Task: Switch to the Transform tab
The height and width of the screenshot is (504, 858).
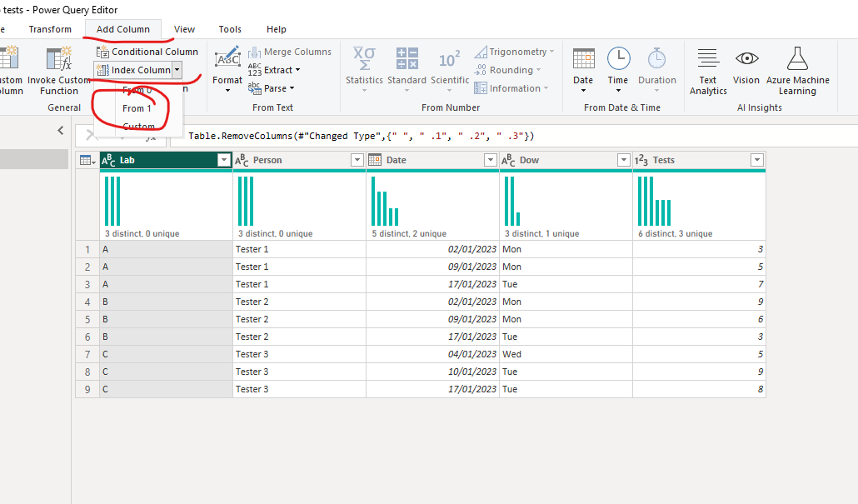Action: 50,29
